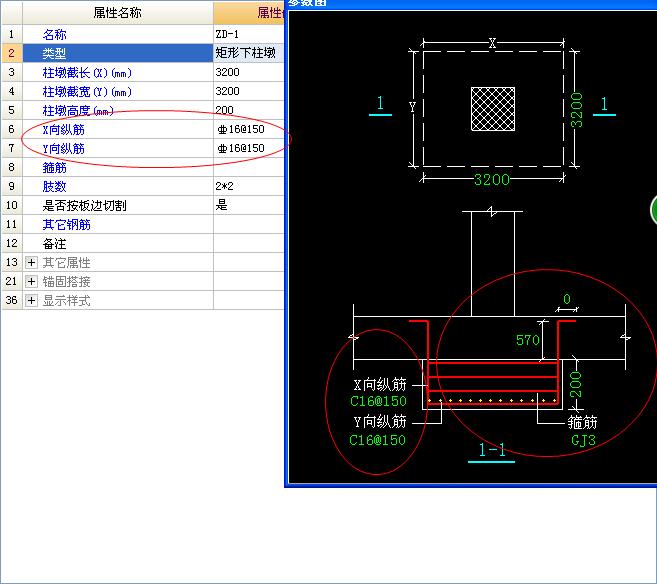Viewport: 657px width, 584px height.
Task: Click the hatched column in plan view
Action: (x=493, y=109)
